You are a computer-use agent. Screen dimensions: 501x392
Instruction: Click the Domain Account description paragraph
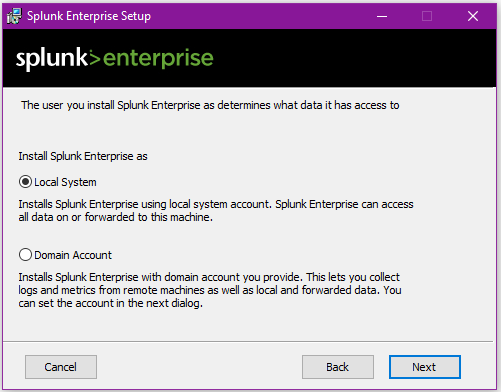pyautogui.click(x=210, y=290)
